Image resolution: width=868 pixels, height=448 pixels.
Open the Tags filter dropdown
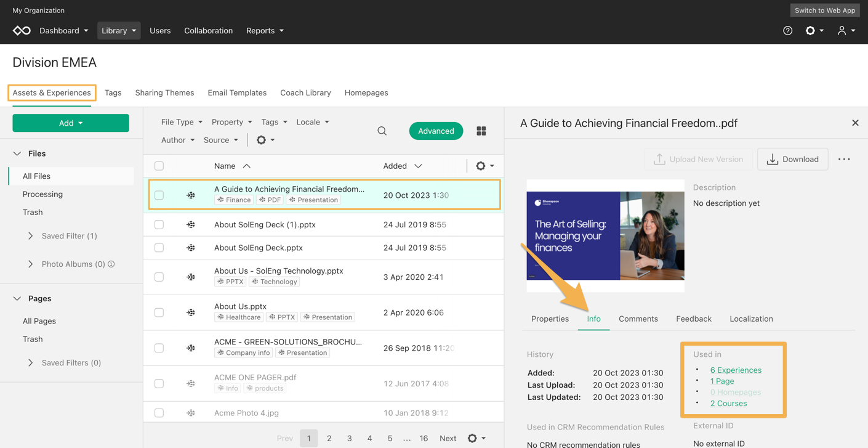coord(275,122)
